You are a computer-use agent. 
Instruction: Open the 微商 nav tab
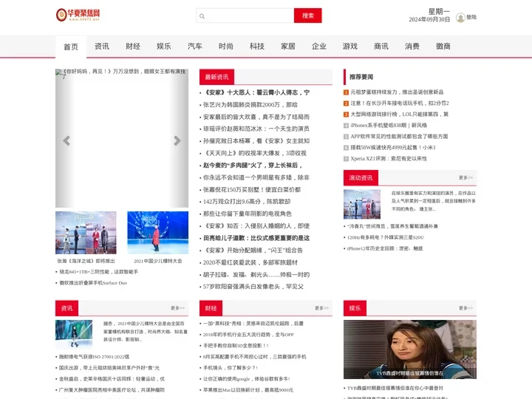click(443, 46)
